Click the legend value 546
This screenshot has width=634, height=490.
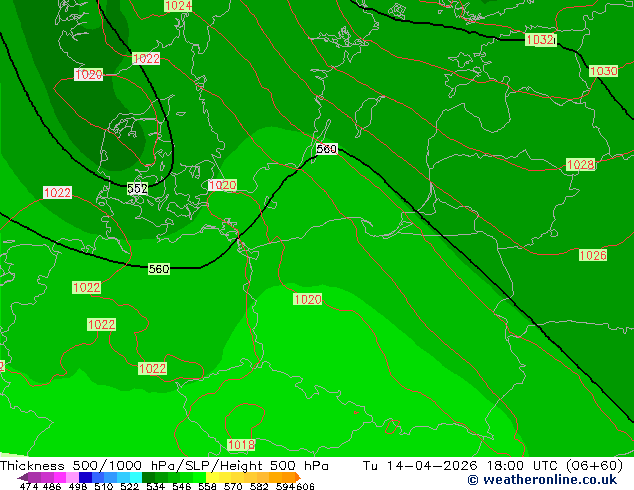(181, 486)
